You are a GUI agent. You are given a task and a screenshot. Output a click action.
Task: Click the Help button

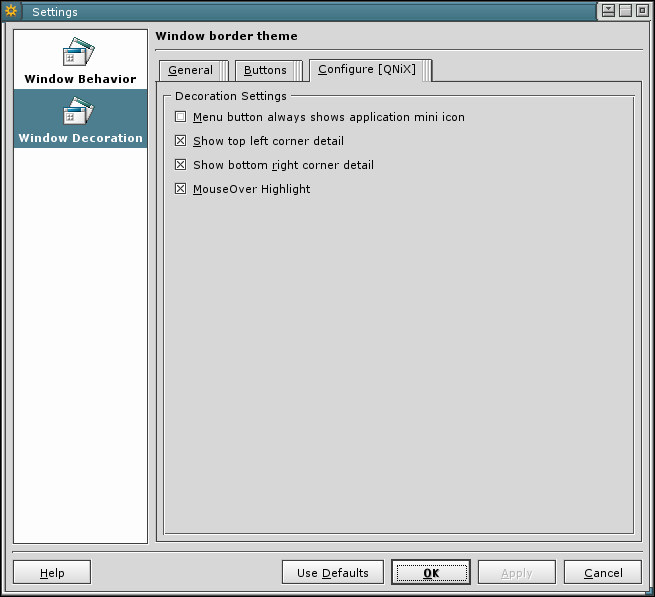click(52, 572)
